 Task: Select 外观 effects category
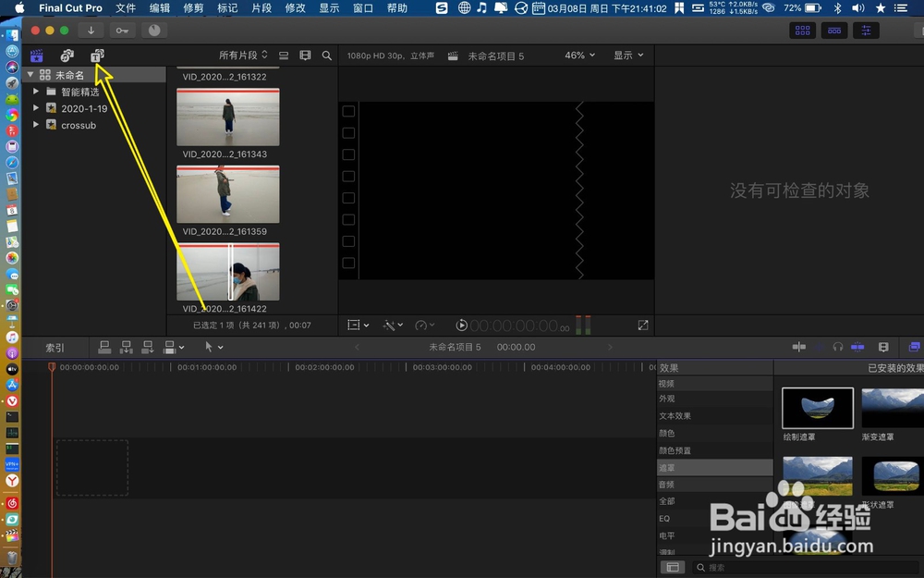(x=715, y=399)
